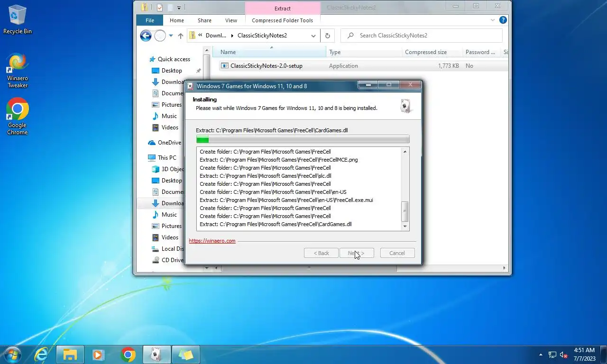Open Music under Quick access
Screen dimensions: 607x364
tap(169, 116)
